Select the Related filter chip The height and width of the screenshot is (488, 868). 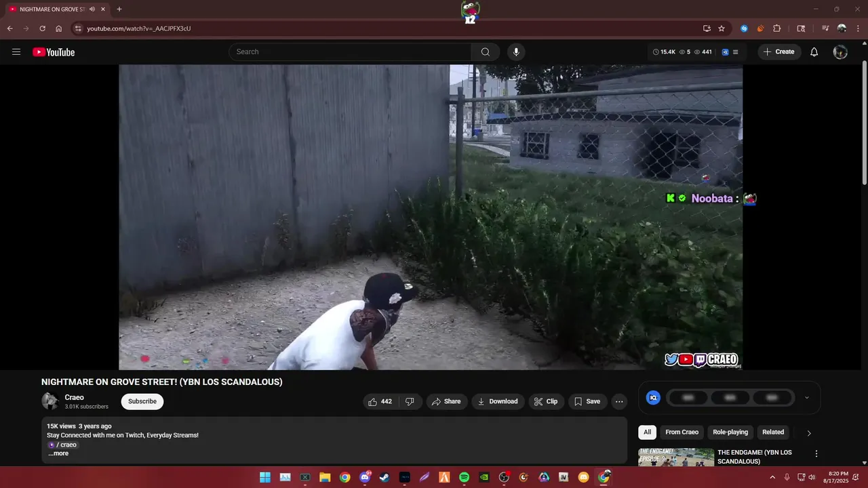(773, 432)
